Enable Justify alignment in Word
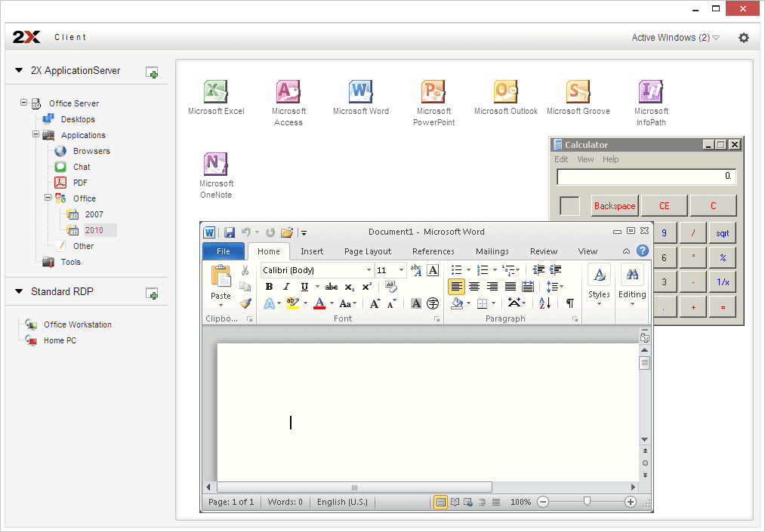 pyautogui.click(x=511, y=287)
